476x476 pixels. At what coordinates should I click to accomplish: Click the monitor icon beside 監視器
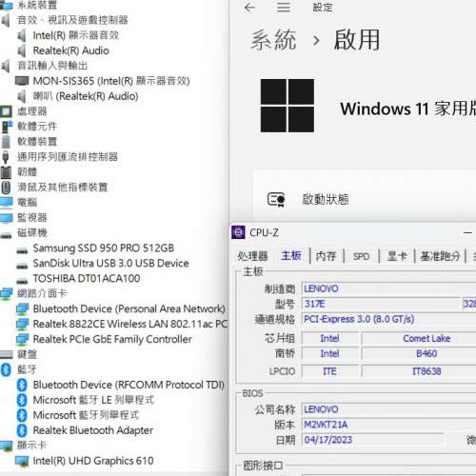pyautogui.click(x=7, y=218)
